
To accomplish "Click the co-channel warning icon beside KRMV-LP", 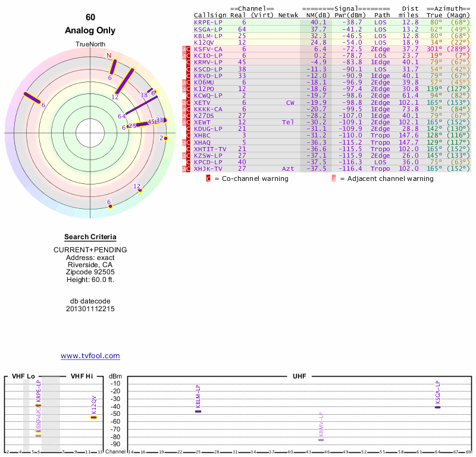I will point(189,62).
